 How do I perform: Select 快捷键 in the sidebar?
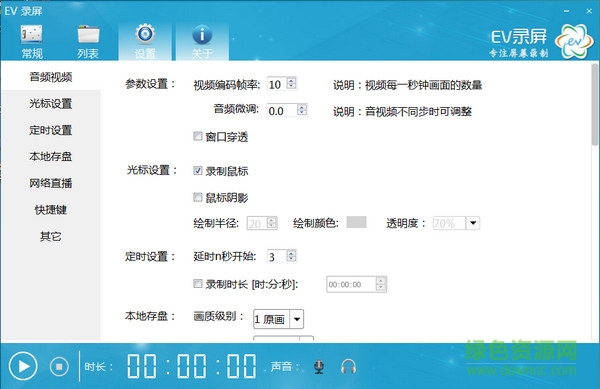[x=51, y=210]
